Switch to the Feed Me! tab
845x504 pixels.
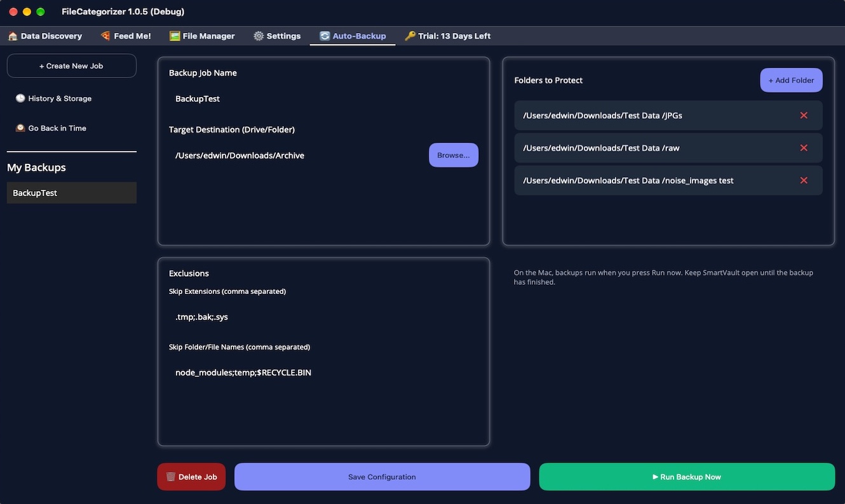point(126,36)
